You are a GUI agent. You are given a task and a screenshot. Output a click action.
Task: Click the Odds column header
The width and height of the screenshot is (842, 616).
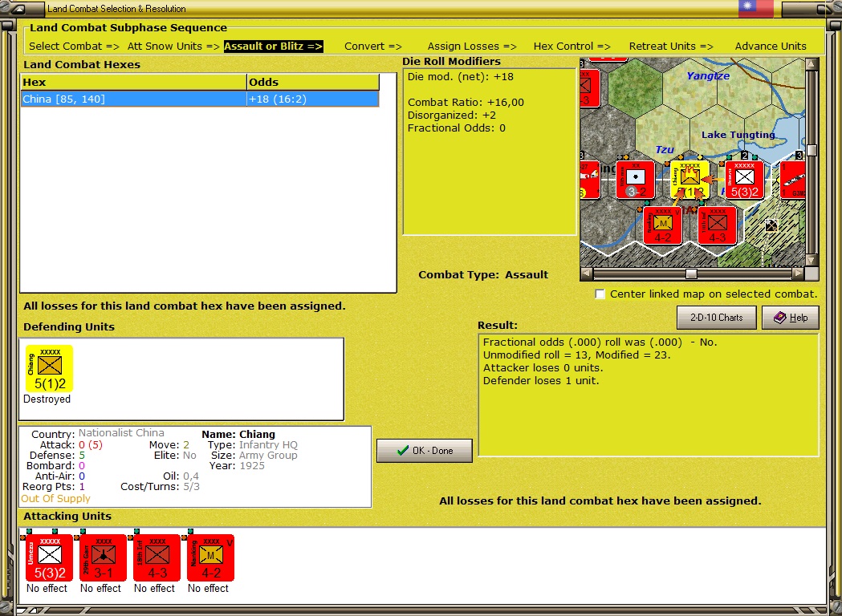tap(312, 82)
